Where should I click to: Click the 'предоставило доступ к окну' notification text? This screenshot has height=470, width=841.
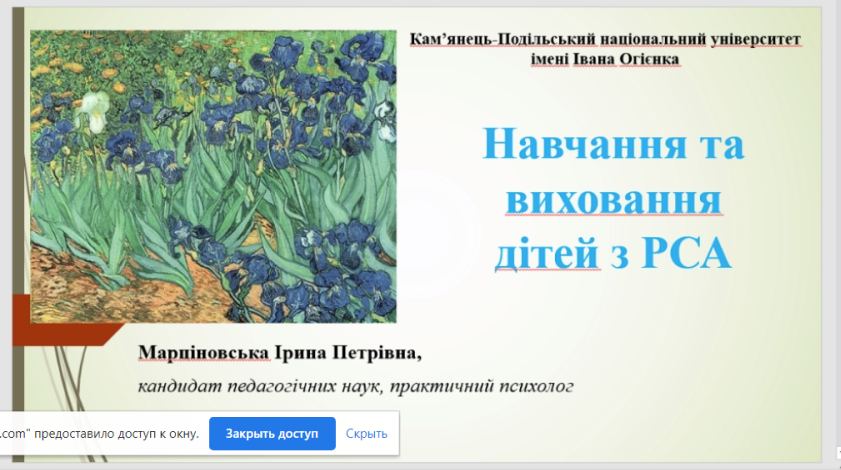[x=115, y=434]
